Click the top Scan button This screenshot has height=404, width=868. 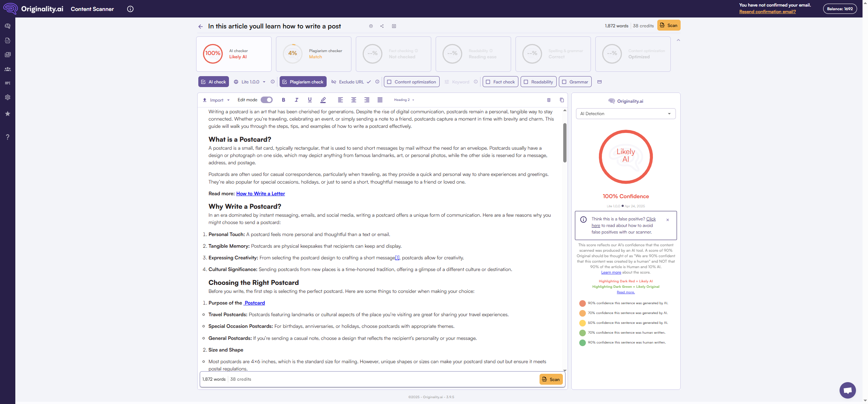[x=669, y=26]
